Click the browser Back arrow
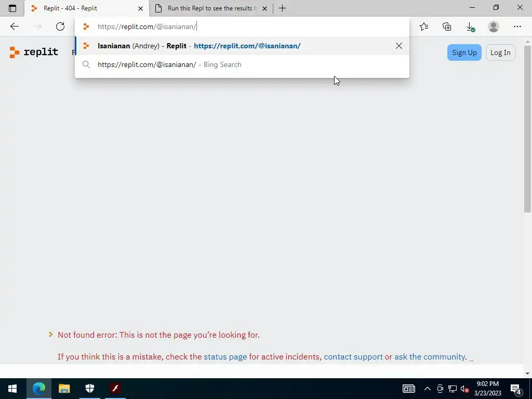 pos(14,26)
